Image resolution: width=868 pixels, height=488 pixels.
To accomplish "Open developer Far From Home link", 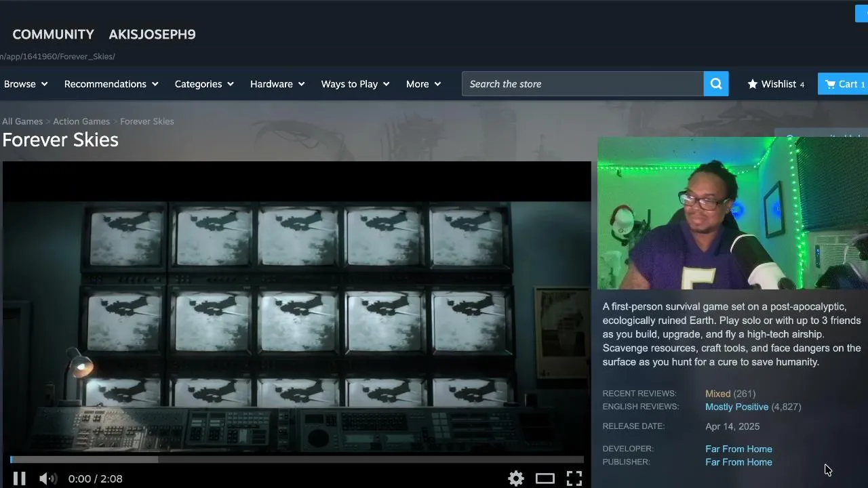I will click(x=738, y=449).
